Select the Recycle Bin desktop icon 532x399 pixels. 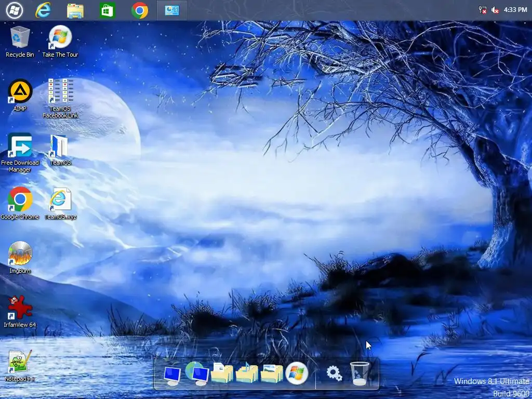(20, 42)
